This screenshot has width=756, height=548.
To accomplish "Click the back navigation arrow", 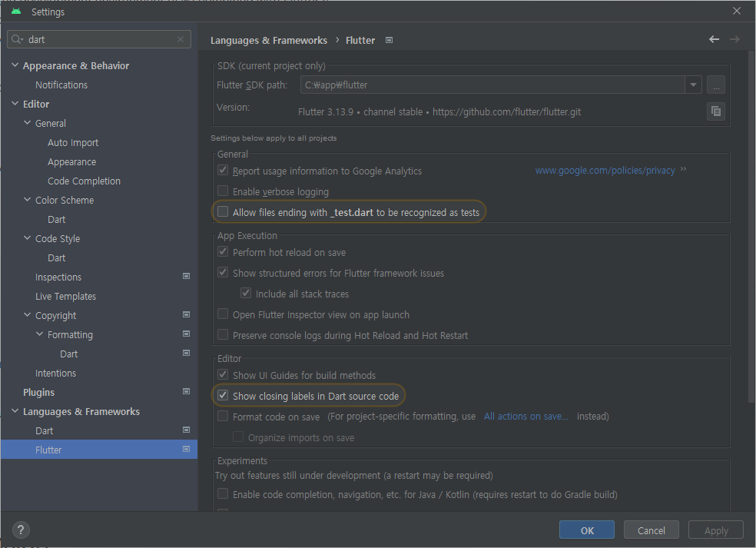I will [715, 39].
